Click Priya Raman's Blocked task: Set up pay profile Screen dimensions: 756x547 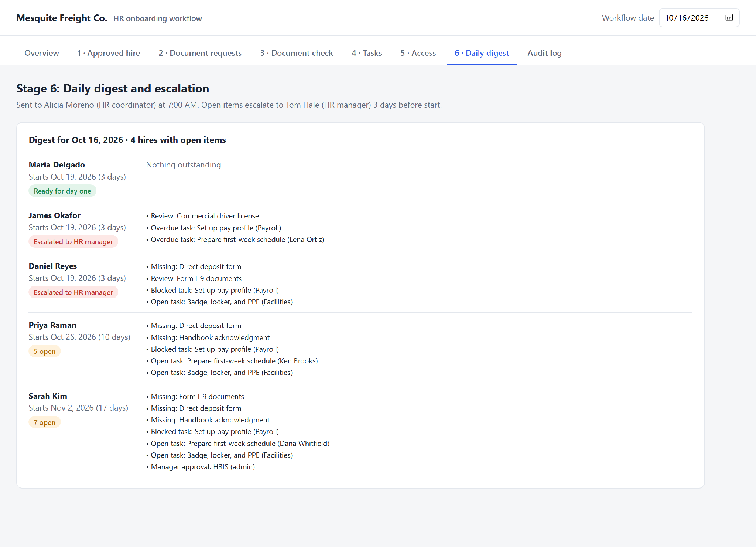click(212, 349)
